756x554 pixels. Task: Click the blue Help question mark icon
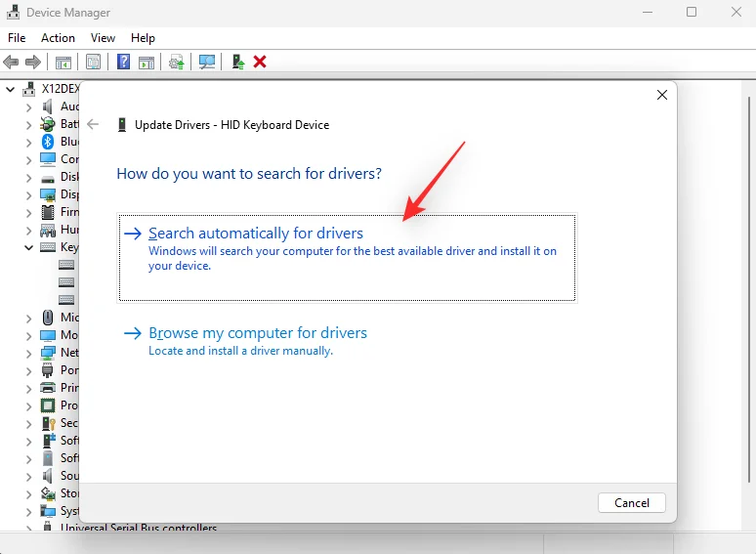pyautogui.click(x=124, y=62)
